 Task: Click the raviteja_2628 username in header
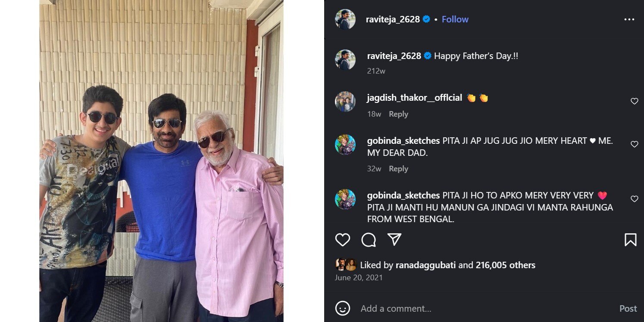(393, 19)
